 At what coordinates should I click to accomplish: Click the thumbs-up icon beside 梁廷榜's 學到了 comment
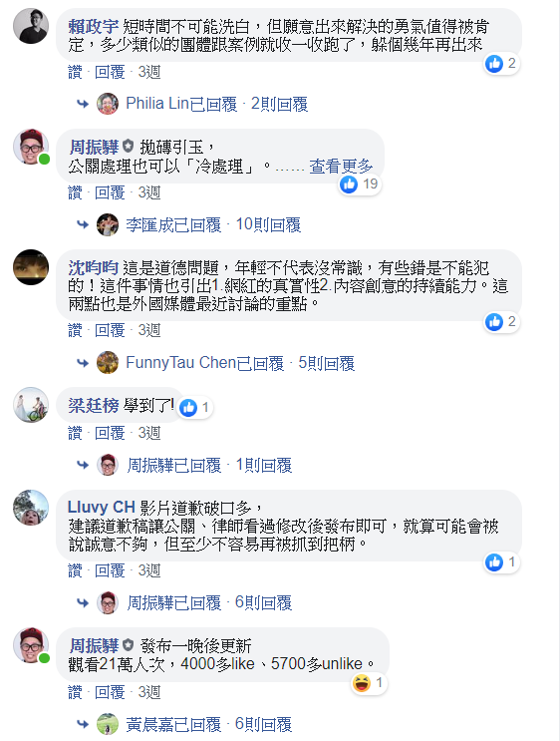188,407
